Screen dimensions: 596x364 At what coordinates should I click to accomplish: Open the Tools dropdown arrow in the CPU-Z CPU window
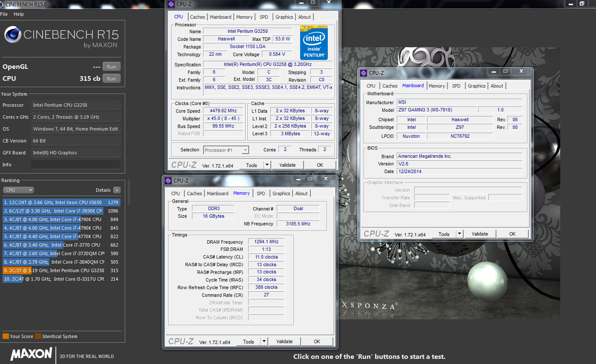click(x=267, y=165)
